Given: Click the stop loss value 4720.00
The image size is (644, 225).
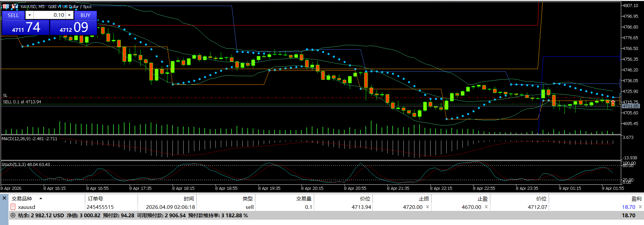Looking at the screenshot, I should point(412,207).
